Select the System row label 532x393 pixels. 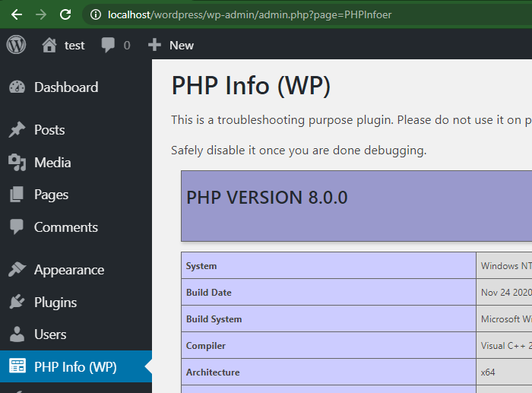pyautogui.click(x=201, y=266)
